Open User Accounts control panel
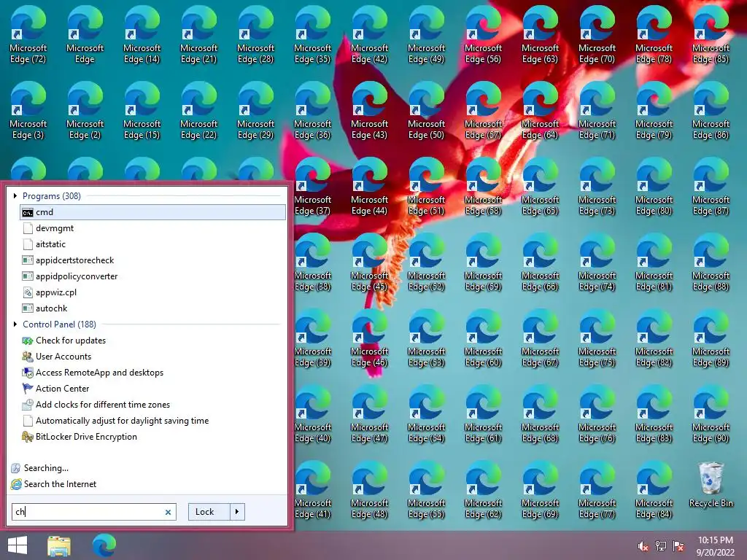This screenshot has width=747, height=560. (152, 357)
